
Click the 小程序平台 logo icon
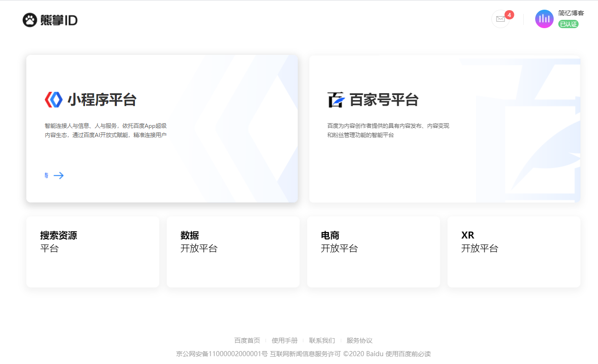coord(54,100)
